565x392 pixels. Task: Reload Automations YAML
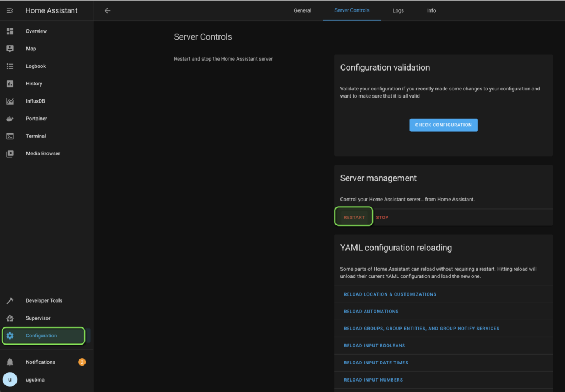[371, 312]
